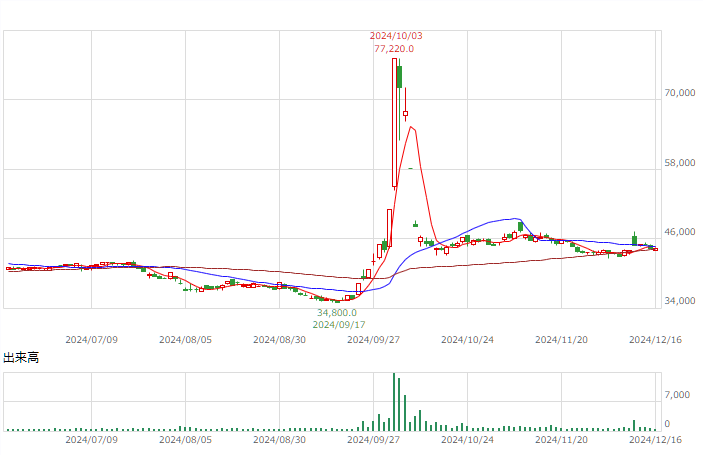This screenshot has width=703, height=455.
Task: Click 2024/08/05 under the volume chart
Action: click(x=185, y=440)
